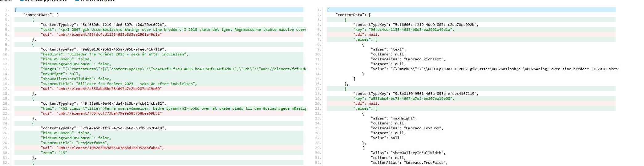This screenshot has width=644, height=166.
Task: Click line number 1 in left pane
Action: tap(7, 10)
